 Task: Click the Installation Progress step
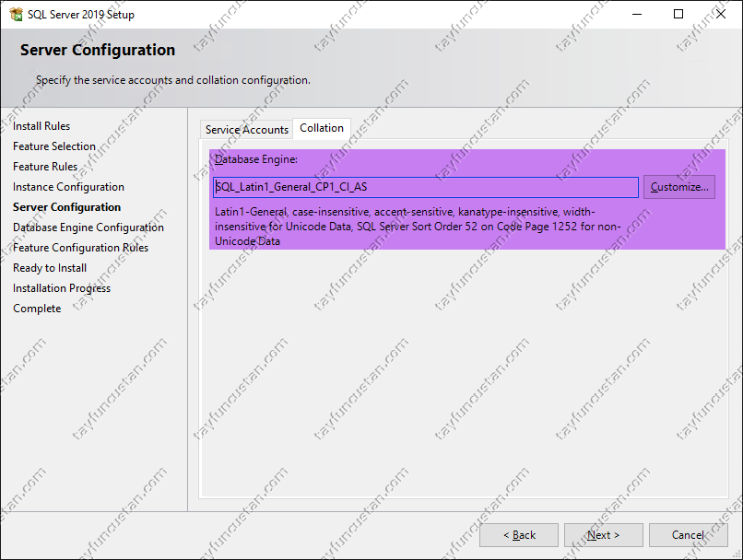tap(62, 288)
